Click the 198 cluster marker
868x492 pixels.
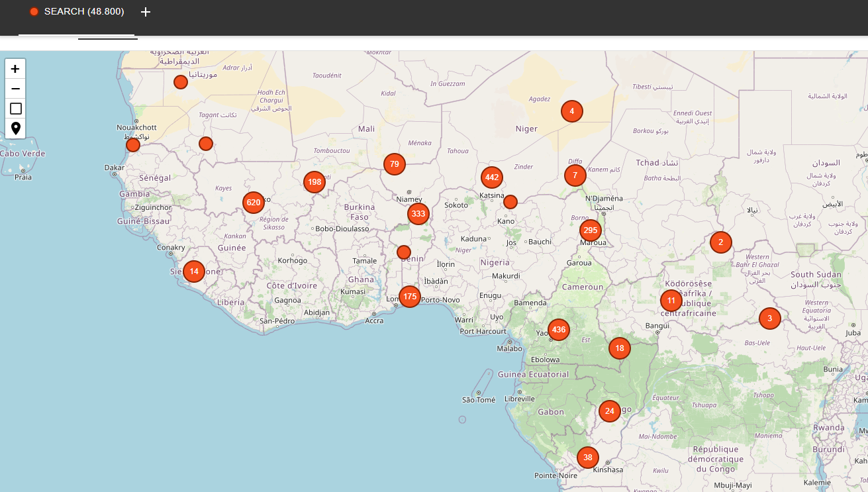click(x=314, y=181)
